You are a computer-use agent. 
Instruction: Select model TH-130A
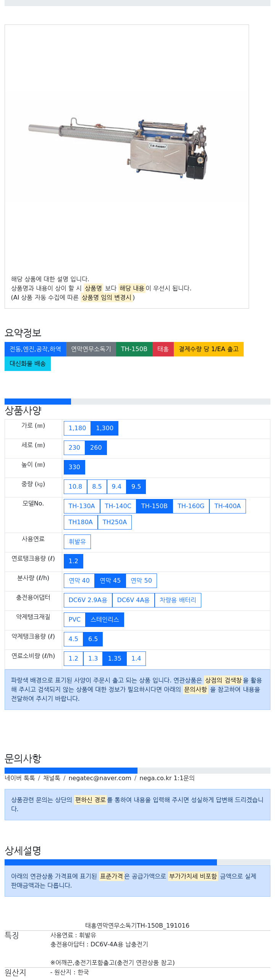point(82,506)
